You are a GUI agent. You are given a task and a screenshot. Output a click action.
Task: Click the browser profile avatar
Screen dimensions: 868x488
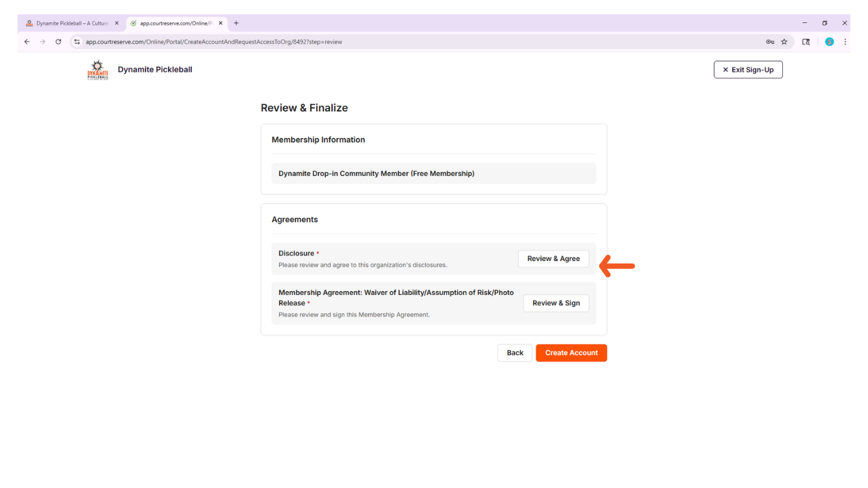829,42
